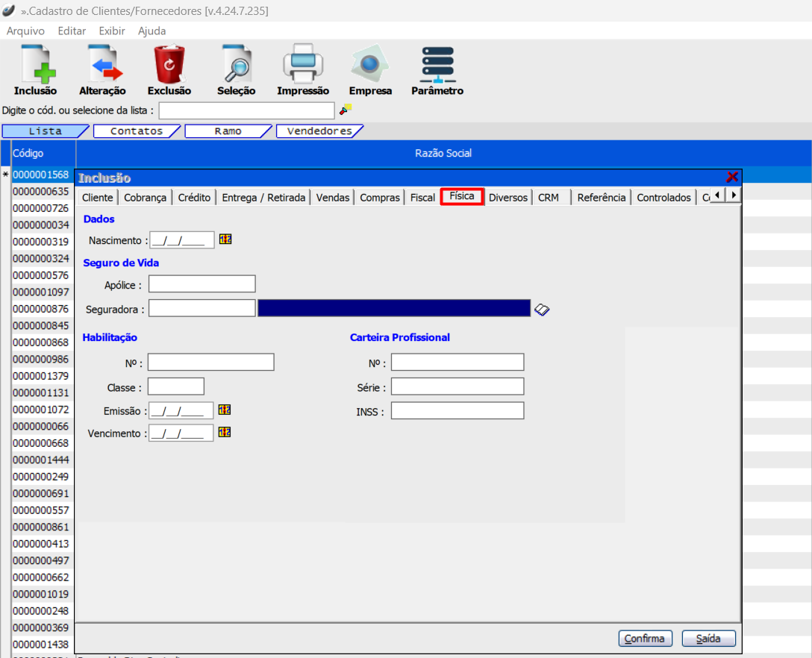This screenshot has width=812, height=658.
Task: Click the Apólice input field
Action: point(202,284)
